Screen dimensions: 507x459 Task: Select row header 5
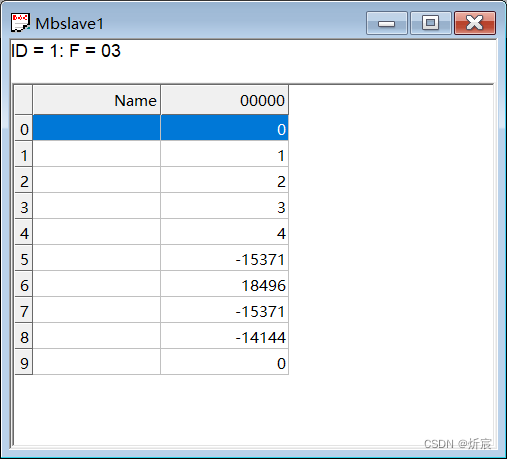click(24, 258)
